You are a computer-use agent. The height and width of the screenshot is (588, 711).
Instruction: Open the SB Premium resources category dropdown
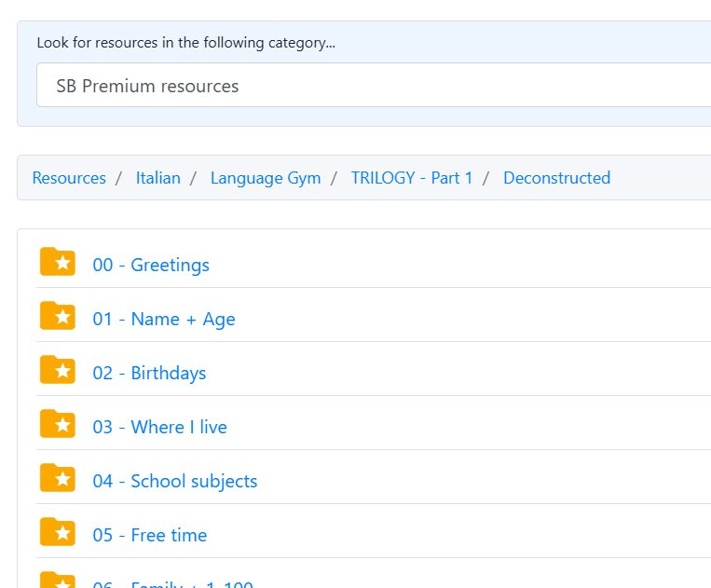click(374, 85)
